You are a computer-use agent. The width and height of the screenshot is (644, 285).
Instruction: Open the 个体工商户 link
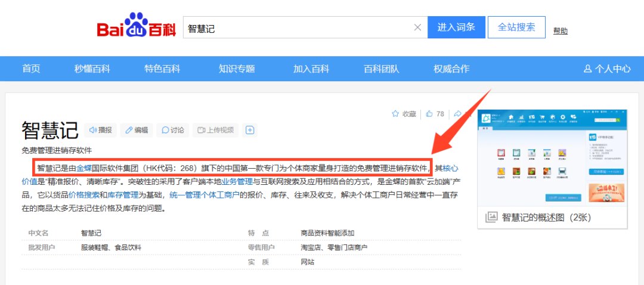(219, 194)
